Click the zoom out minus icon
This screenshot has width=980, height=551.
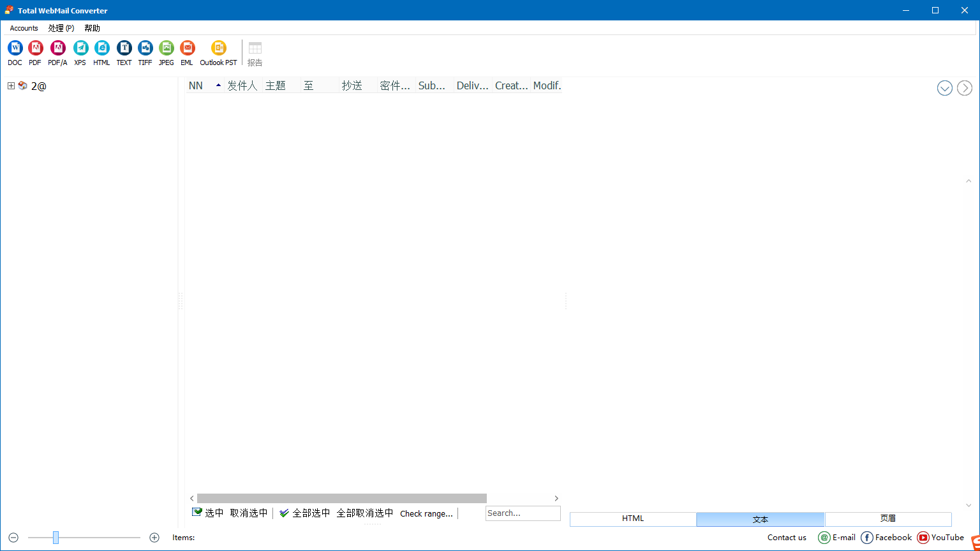(13, 538)
